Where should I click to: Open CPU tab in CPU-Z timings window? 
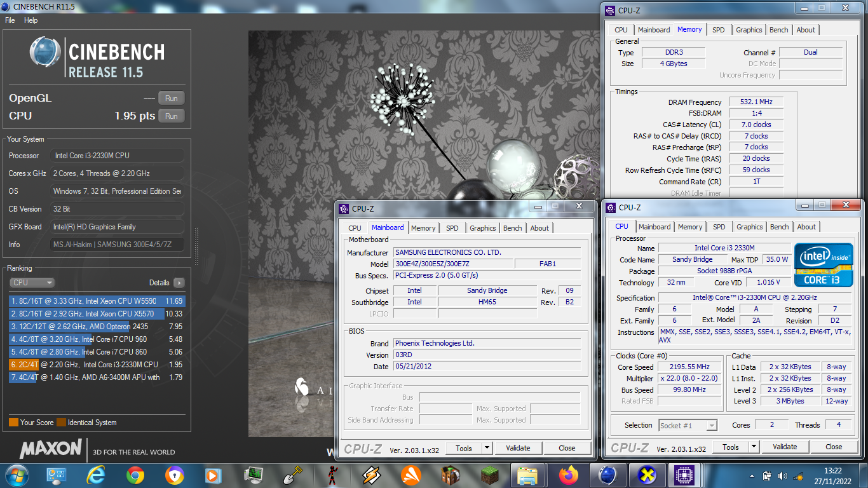coord(621,30)
